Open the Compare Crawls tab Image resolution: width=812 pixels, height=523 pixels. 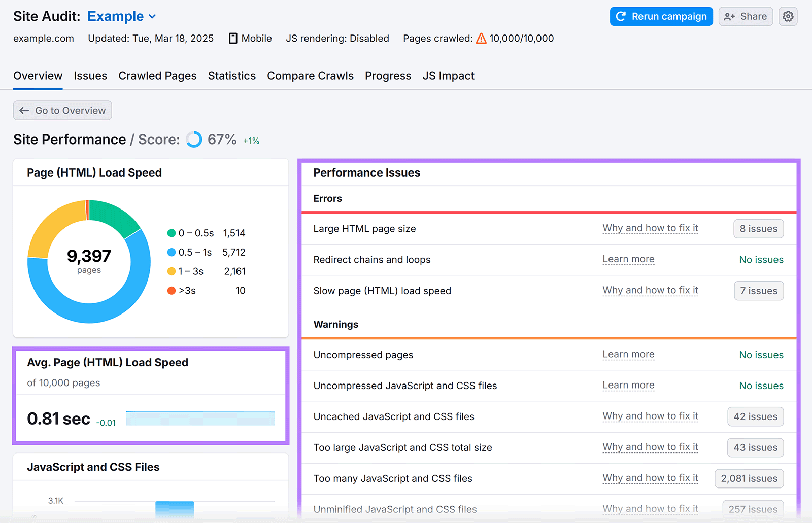[x=310, y=75]
